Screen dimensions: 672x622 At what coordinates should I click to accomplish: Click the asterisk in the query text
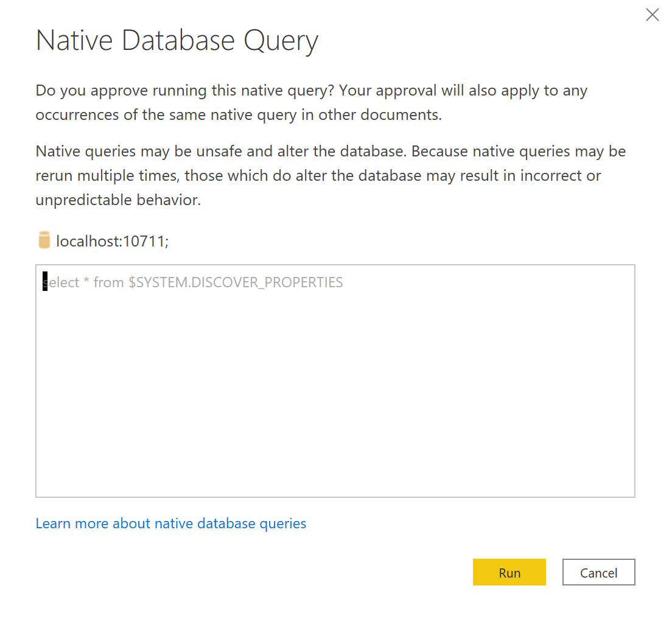point(86,281)
